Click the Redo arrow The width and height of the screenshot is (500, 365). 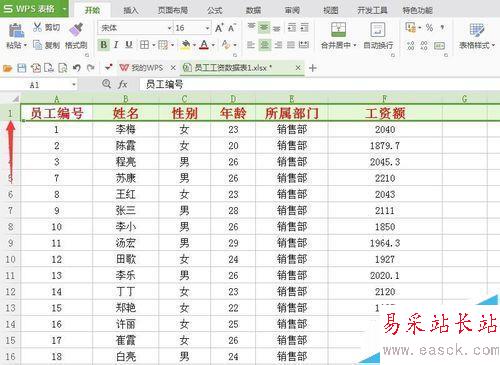coord(90,68)
